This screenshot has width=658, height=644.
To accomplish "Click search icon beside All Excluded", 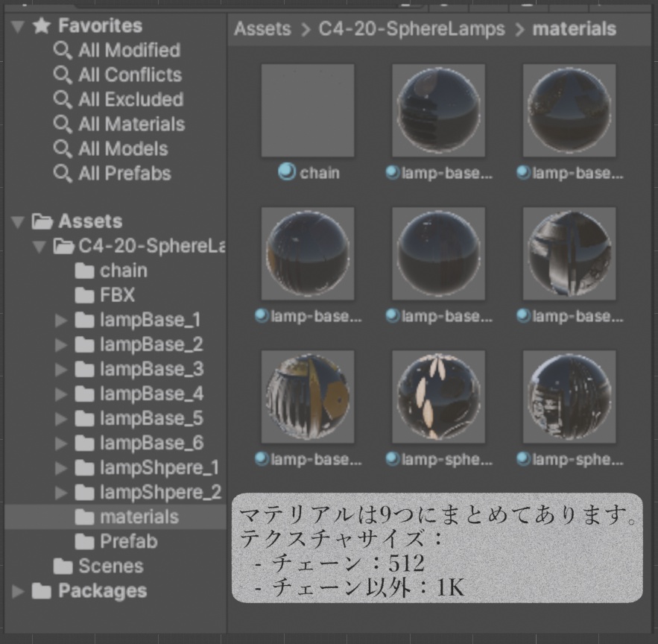I will coord(63,100).
